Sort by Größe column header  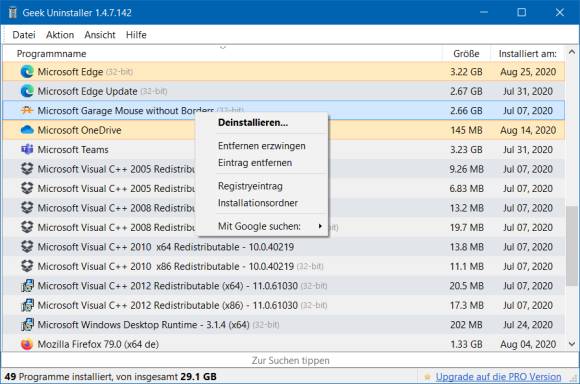[466, 54]
